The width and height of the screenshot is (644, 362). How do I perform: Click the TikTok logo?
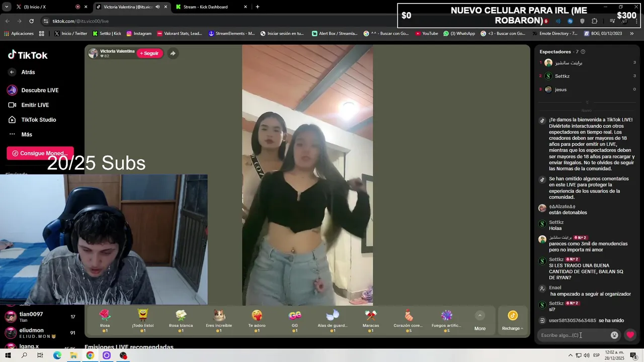point(28,55)
